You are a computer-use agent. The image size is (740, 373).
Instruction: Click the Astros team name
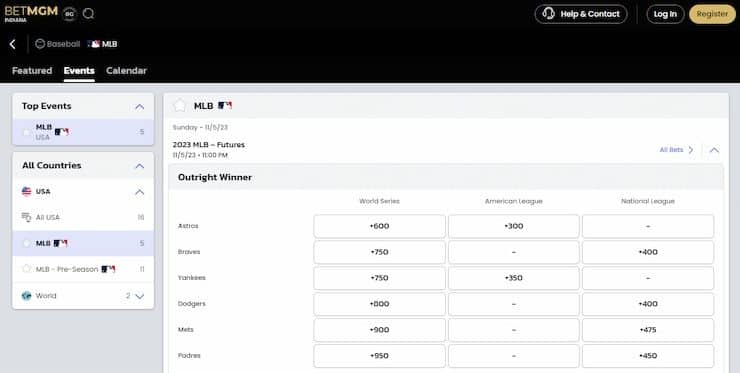[x=188, y=226]
